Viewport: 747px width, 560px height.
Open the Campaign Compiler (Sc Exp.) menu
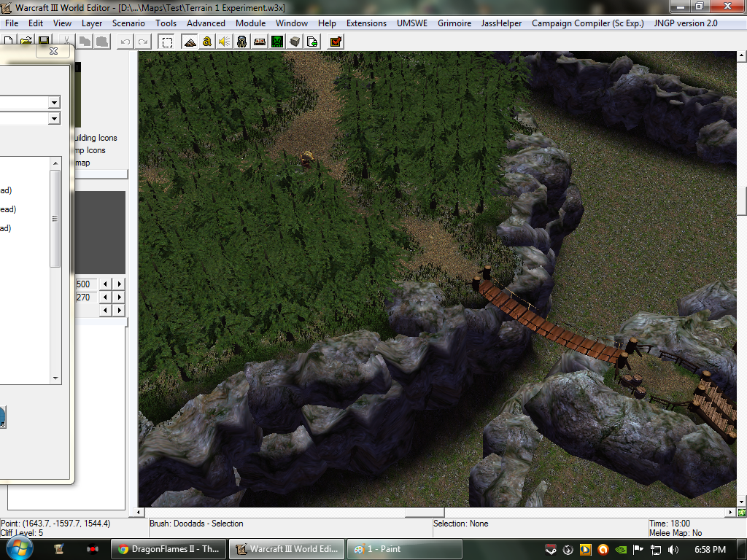click(588, 23)
